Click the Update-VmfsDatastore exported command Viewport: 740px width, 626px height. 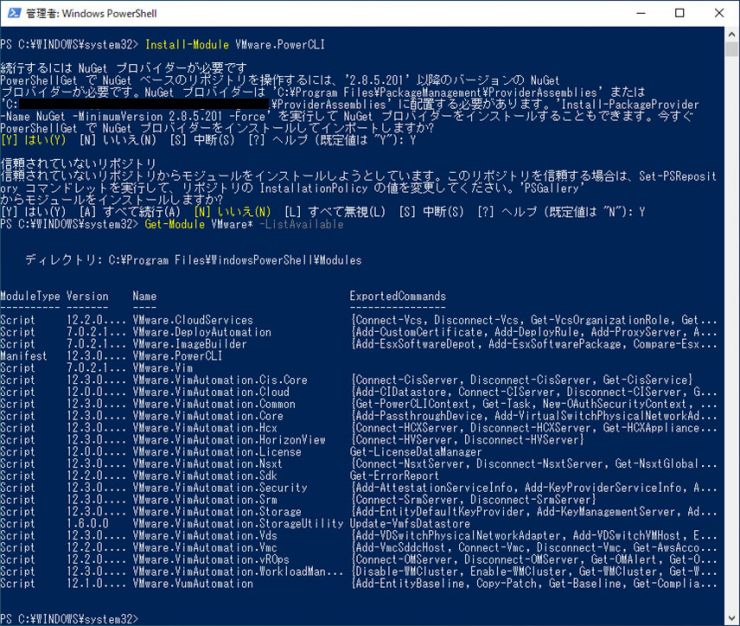point(410,524)
